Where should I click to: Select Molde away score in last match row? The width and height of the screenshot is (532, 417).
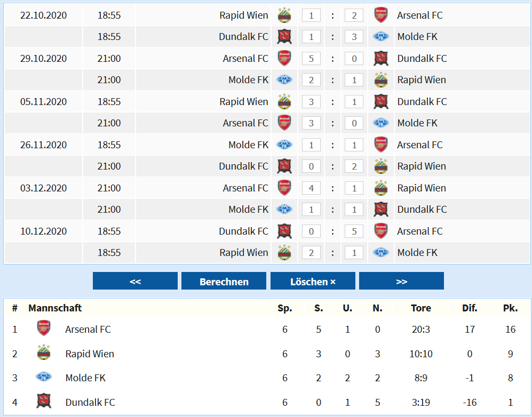354,253
